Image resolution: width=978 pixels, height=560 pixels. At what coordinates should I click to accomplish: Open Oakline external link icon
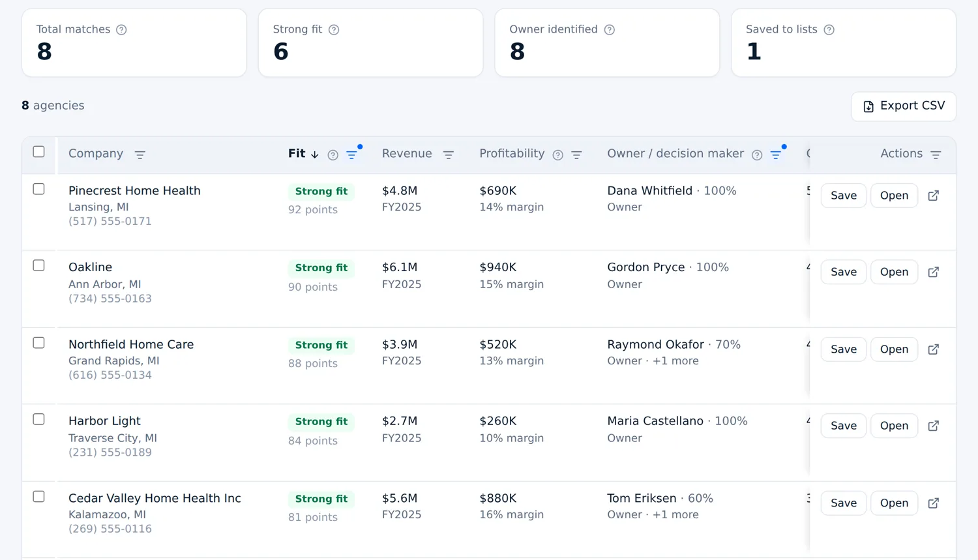[x=934, y=272]
